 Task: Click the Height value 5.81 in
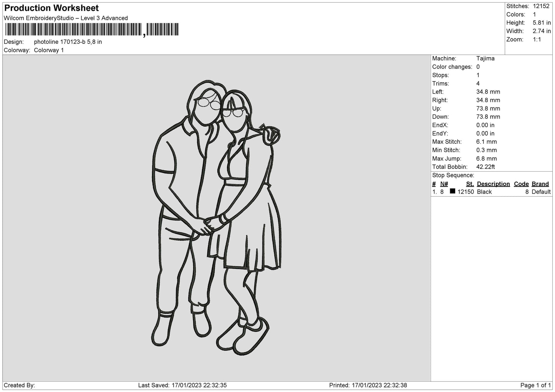tap(542, 23)
